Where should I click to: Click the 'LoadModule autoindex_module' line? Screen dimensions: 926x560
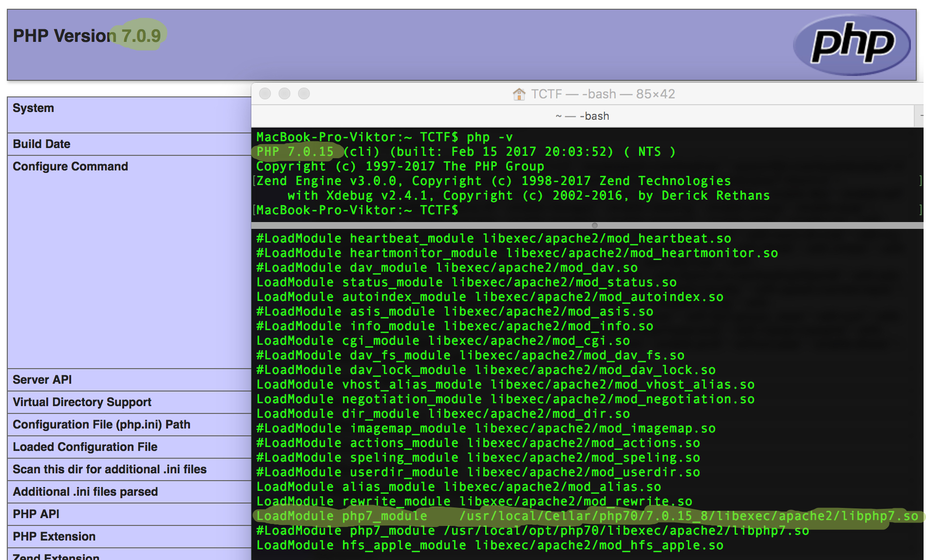point(490,297)
